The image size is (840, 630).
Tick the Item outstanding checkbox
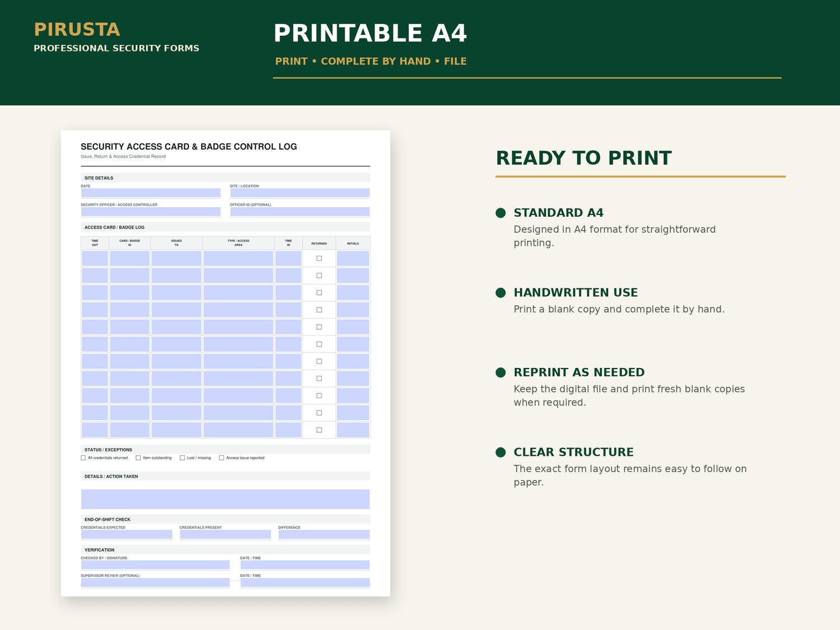click(x=138, y=458)
